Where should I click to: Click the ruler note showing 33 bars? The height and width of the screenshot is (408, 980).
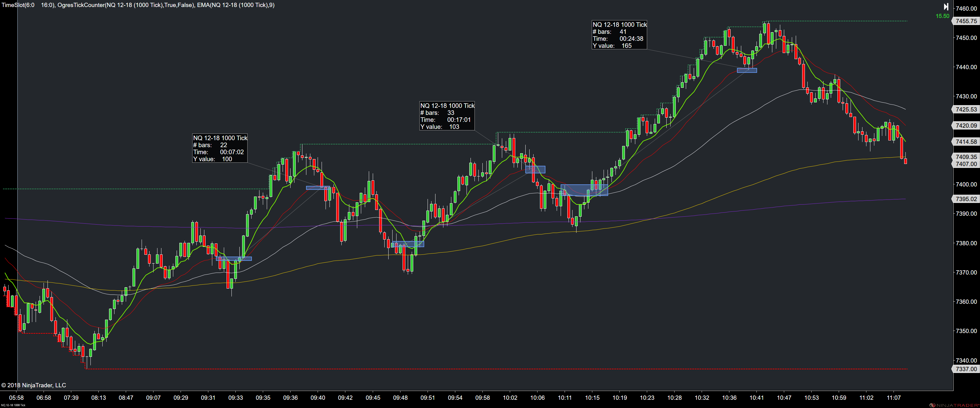pos(447,116)
